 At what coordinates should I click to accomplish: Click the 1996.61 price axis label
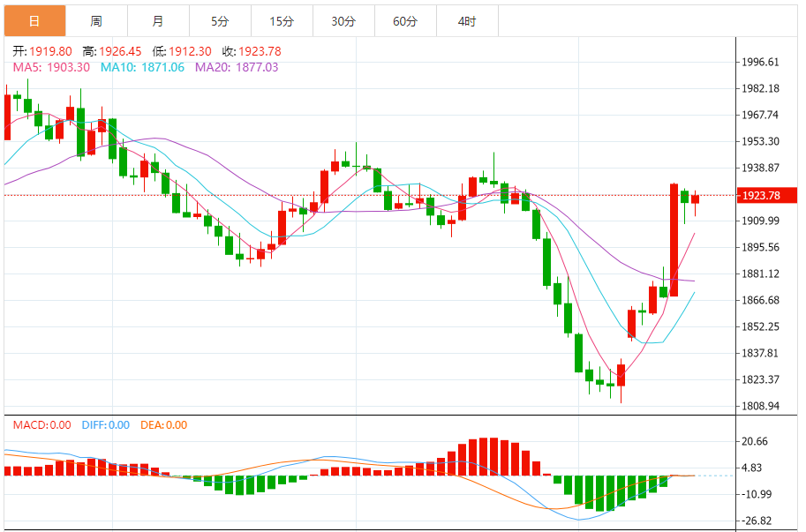click(760, 62)
